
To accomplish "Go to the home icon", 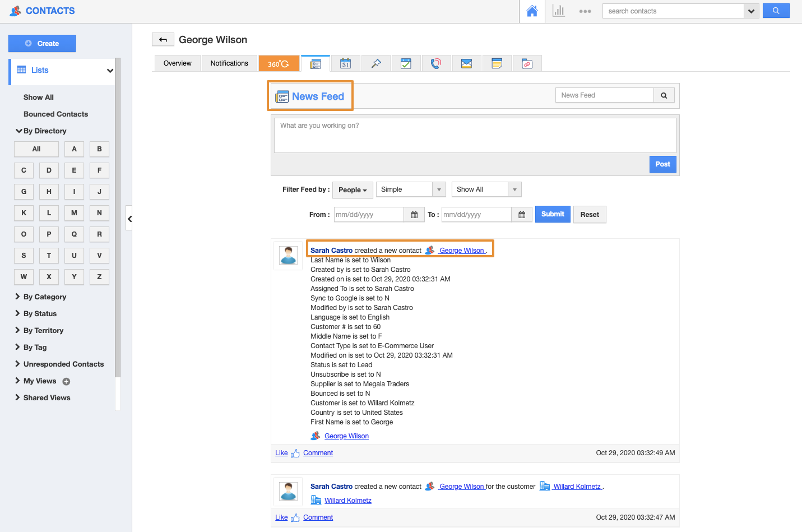I will click(532, 11).
